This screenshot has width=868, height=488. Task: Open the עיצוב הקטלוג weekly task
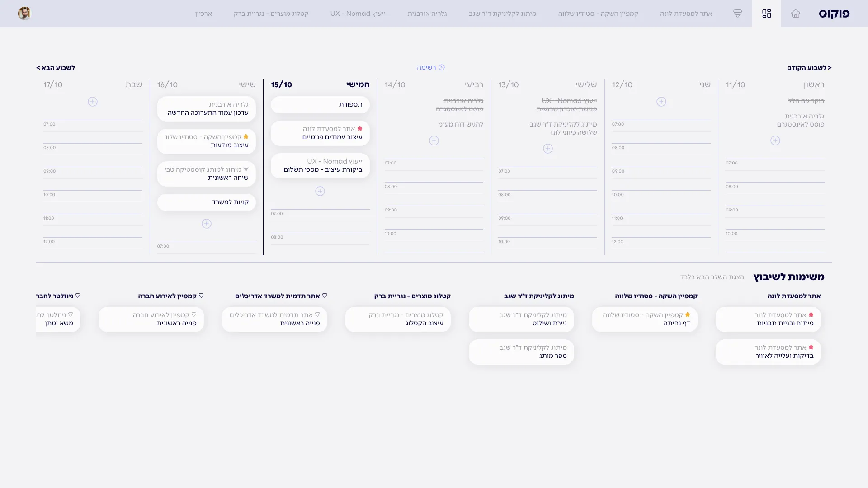click(x=398, y=319)
